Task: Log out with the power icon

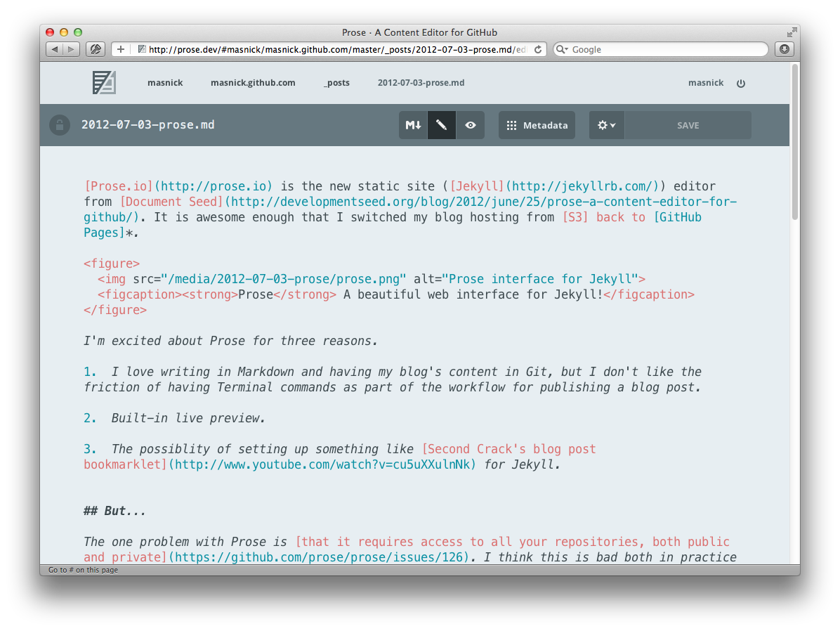Action: (741, 83)
